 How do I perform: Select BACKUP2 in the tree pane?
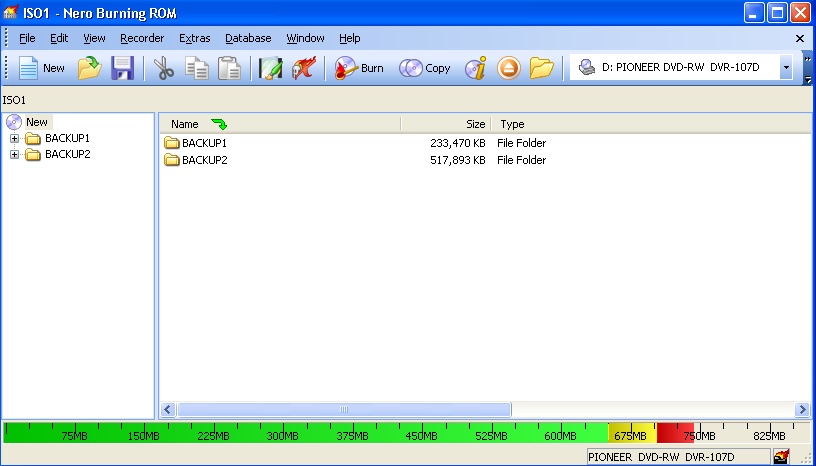(68, 155)
